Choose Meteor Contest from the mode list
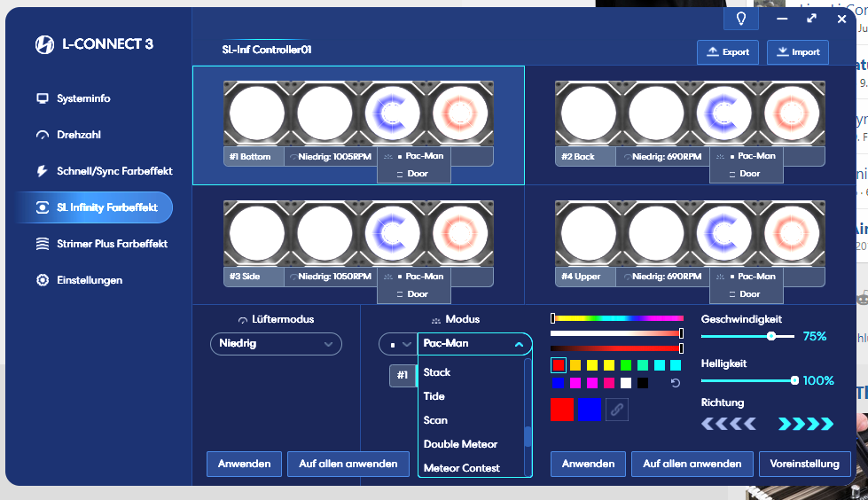 [461, 468]
